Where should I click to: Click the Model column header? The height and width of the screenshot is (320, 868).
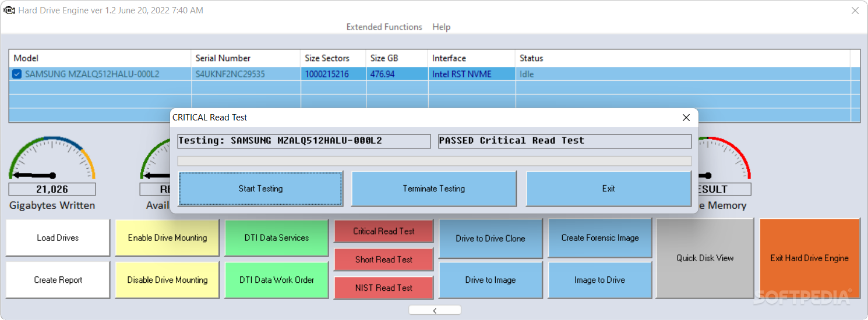pos(100,58)
